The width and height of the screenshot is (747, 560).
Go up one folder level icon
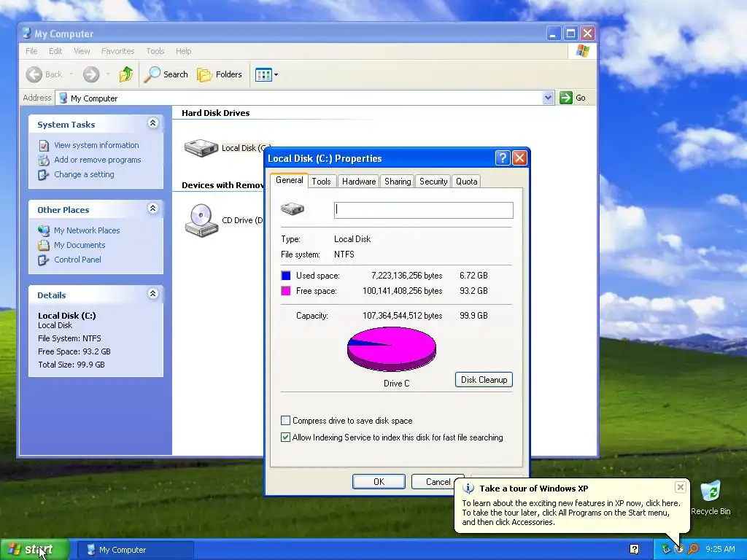pos(126,74)
